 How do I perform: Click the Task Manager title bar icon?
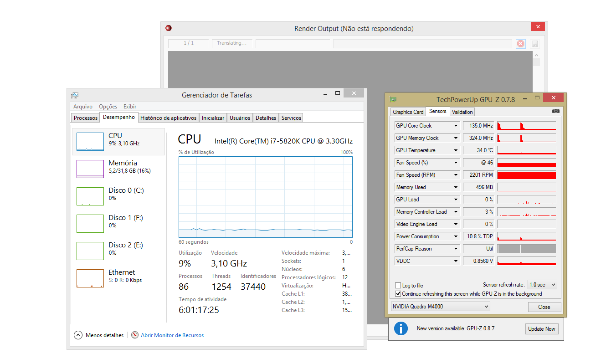coord(75,95)
